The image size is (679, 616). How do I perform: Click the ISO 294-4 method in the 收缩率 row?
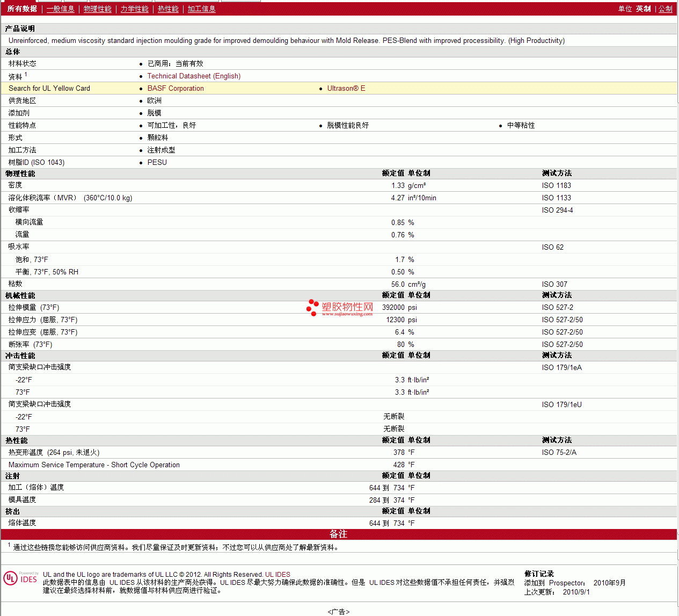tap(557, 211)
